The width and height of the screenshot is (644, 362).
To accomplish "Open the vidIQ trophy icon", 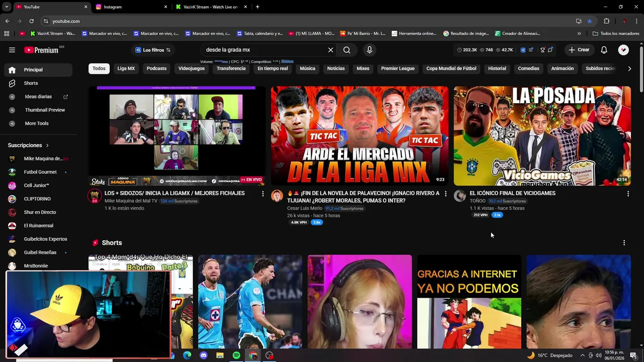I will coord(542,50).
